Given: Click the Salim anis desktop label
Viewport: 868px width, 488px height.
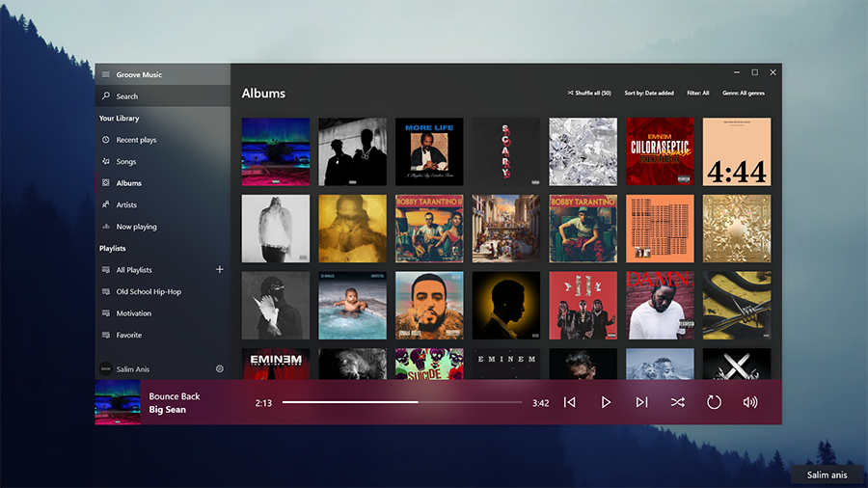Looking at the screenshot, I should coord(827,474).
